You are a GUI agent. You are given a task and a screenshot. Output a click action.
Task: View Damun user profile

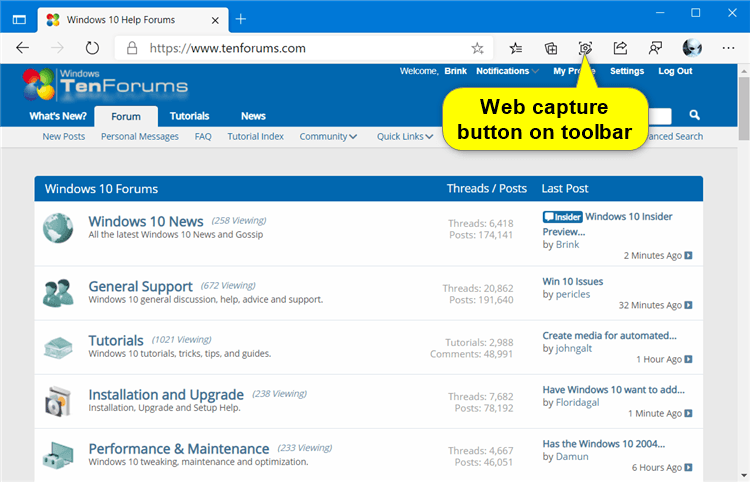pos(572,457)
